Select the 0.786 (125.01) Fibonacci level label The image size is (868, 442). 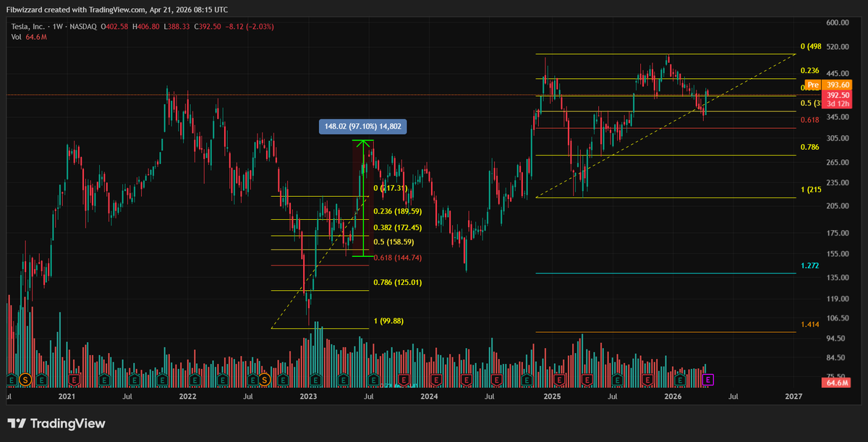(x=397, y=282)
